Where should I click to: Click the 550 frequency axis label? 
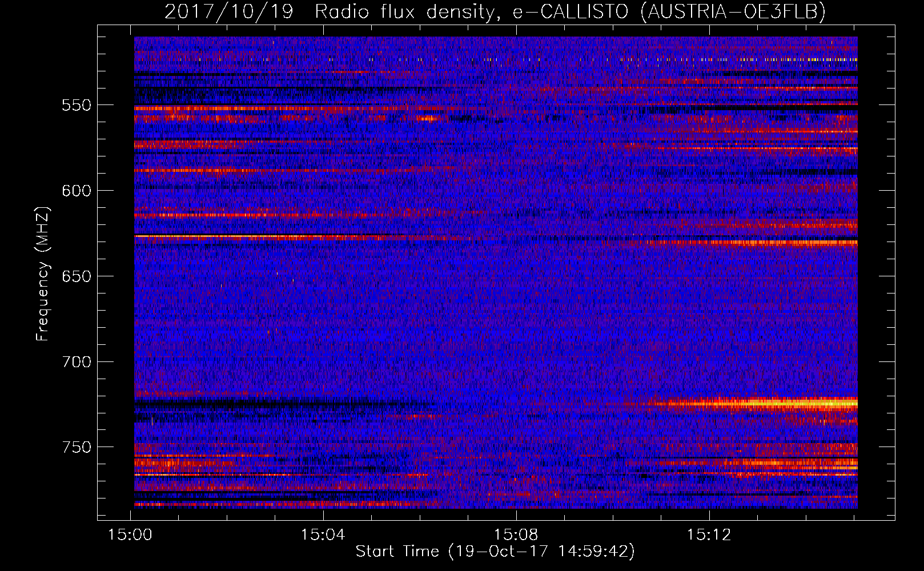pyautogui.click(x=77, y=106)
